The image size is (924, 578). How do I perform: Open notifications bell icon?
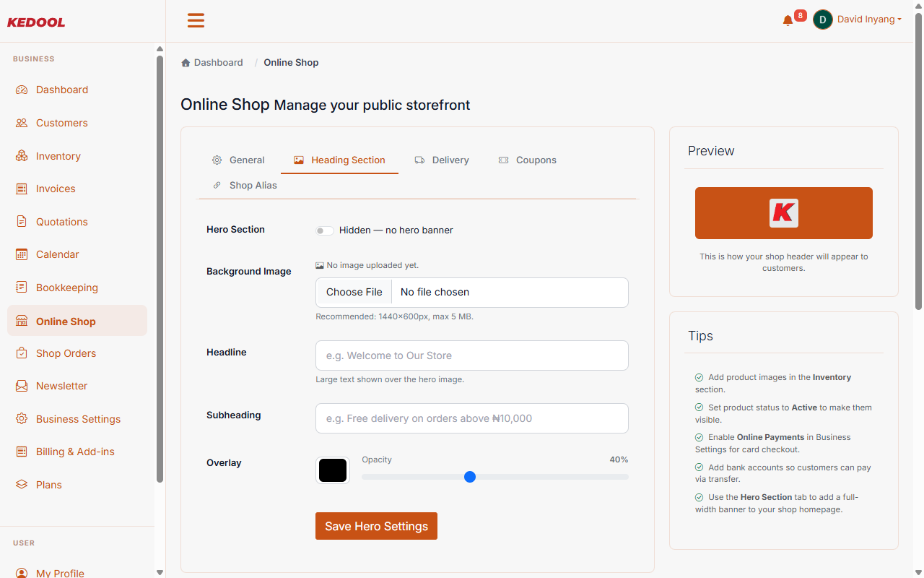point(788,21)
